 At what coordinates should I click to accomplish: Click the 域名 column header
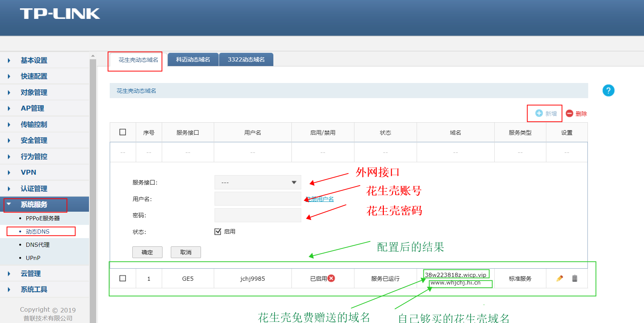pos(455,132)
